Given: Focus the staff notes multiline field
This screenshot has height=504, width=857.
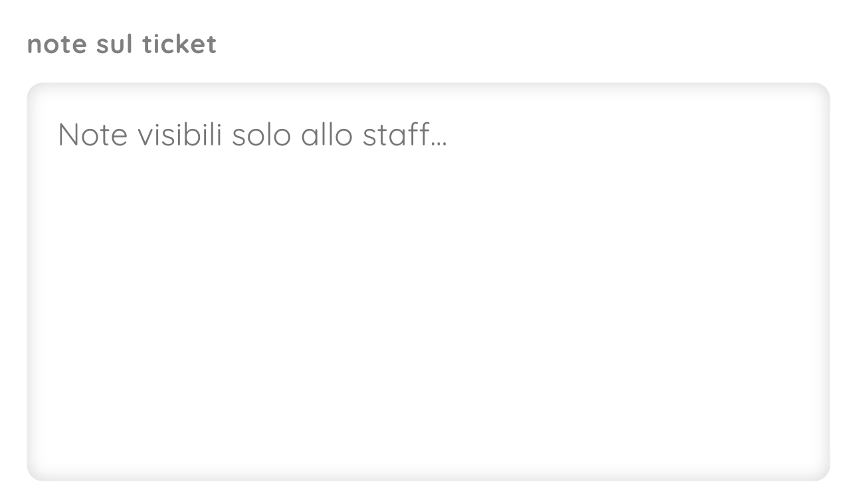Looking at the screenshot, I should coord(428,282).
